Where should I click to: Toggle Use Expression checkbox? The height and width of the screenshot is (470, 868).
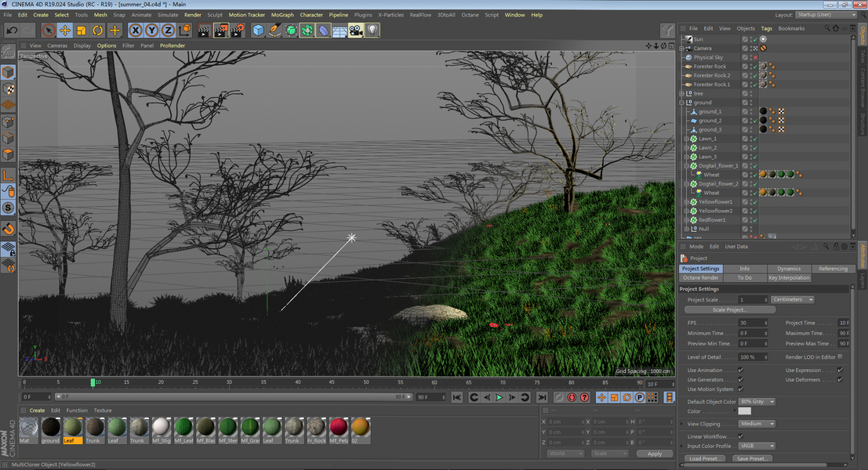pyautogui.click(x=840, y=370)
